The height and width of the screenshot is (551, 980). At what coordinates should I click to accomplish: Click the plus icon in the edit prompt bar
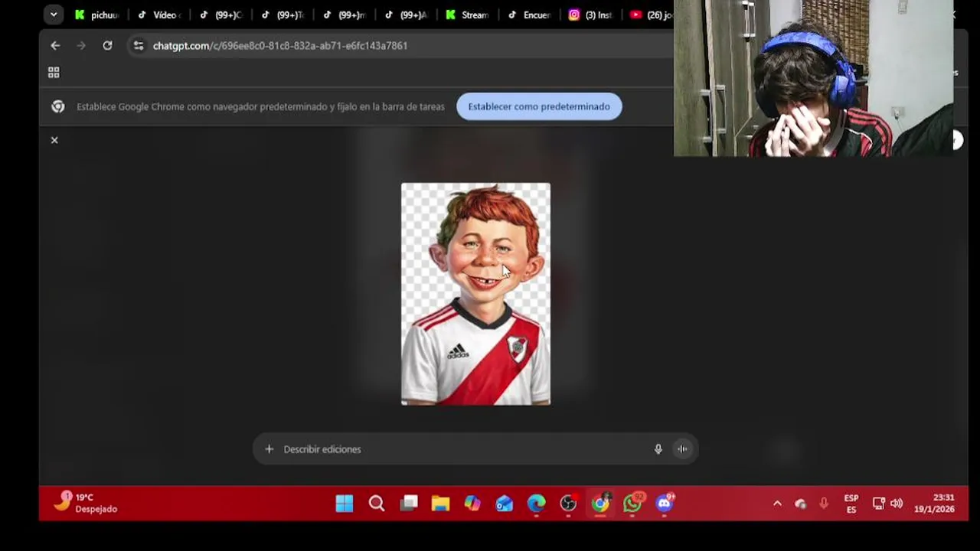point(269,449)
